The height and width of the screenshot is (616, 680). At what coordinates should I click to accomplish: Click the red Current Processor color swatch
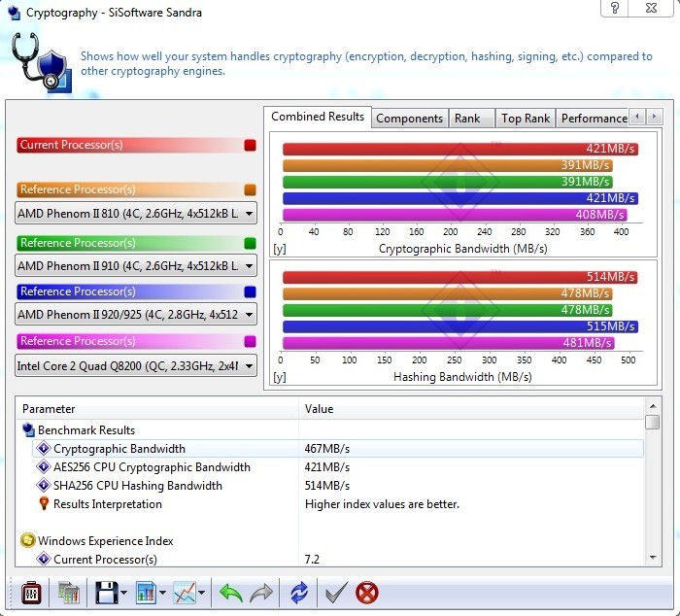(x=251, y=145)
